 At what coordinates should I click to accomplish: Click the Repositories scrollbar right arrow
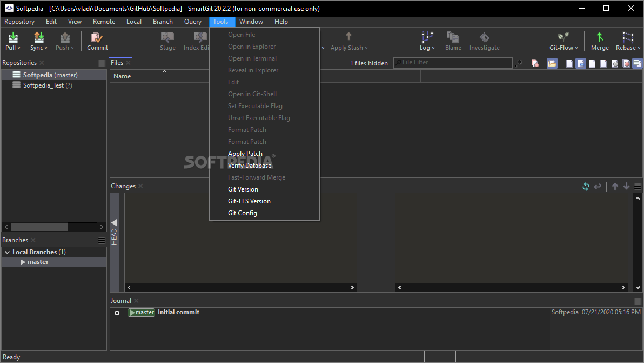point(102,227)
